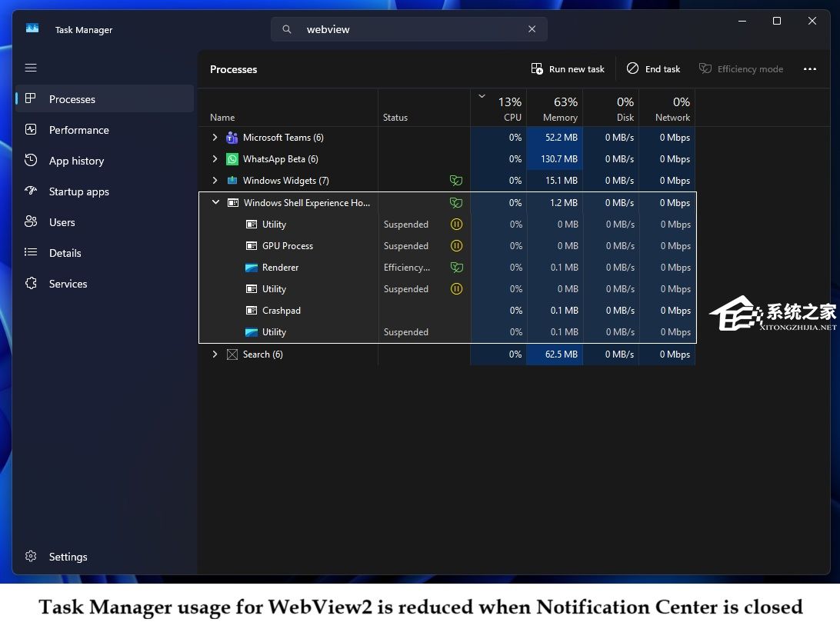Click the Microsoft Teams app icon

232,138
